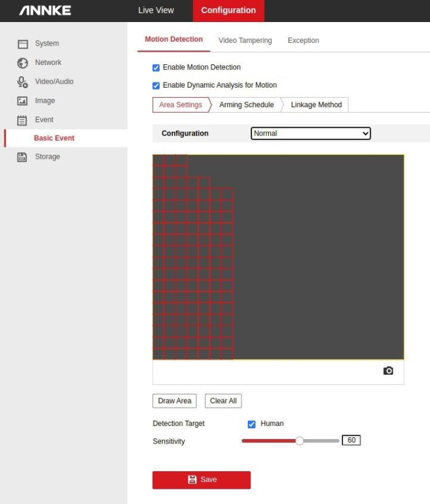430x504 pixels.
Task: Click the Image picture icon
Action: (22, 101)
